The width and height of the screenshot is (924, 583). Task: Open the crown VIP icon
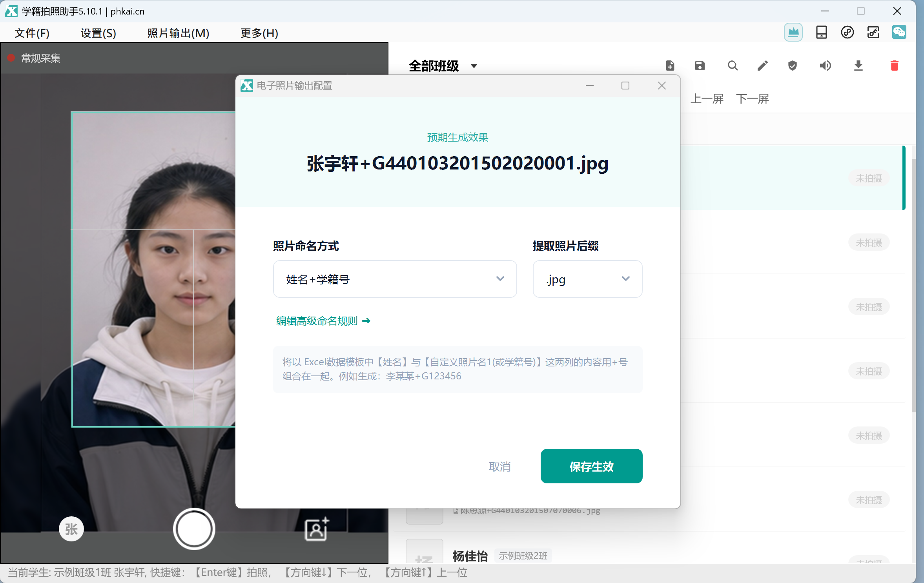(x=793, y=32)
